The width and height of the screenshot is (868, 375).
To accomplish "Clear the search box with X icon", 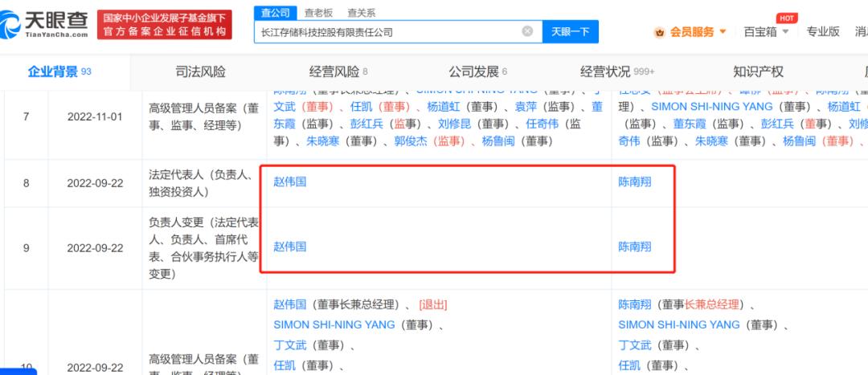I will [x=527, y=31].
